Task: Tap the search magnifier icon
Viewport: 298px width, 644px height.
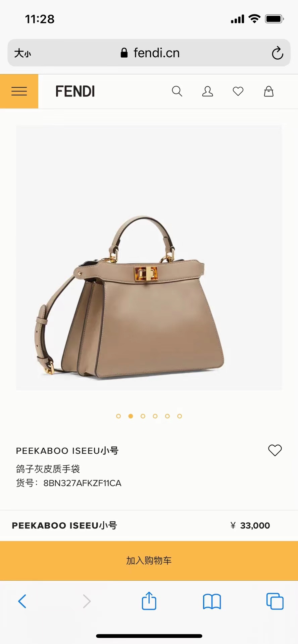Action: click(177, 91)
